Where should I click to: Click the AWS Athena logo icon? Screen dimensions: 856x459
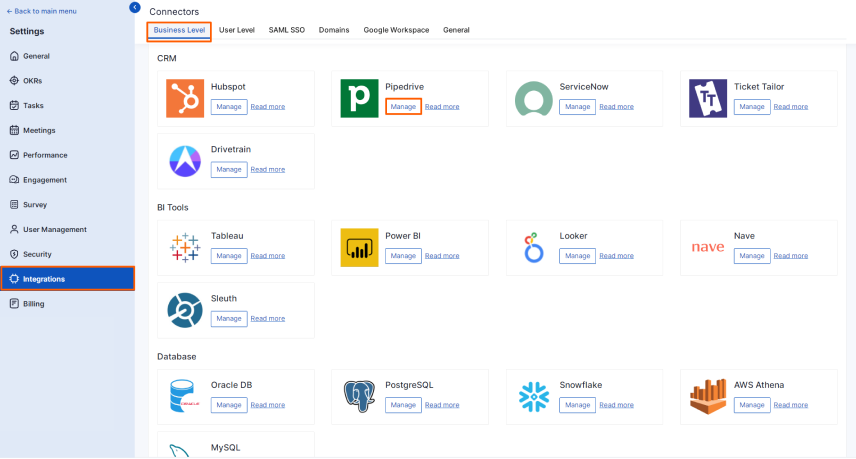point(708,396)
